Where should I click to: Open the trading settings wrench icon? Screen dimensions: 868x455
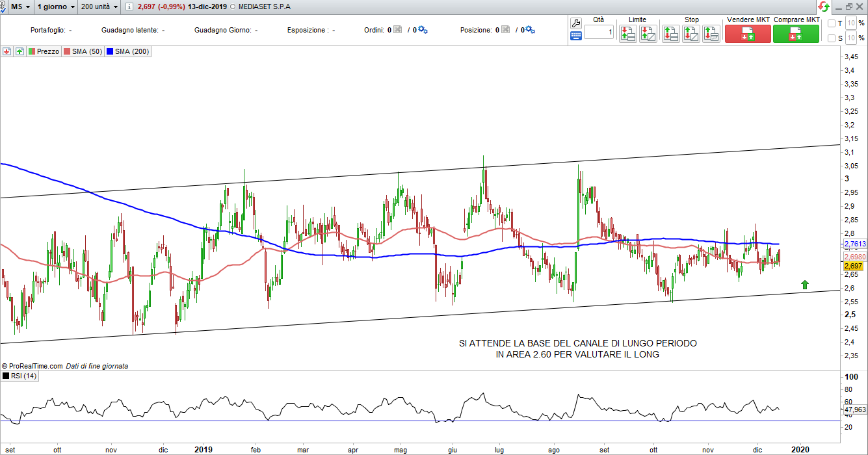tap(575, 23)
